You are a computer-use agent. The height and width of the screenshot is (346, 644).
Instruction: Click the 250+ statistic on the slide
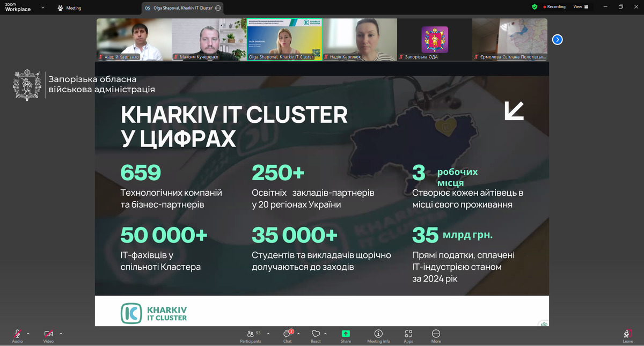278,173
